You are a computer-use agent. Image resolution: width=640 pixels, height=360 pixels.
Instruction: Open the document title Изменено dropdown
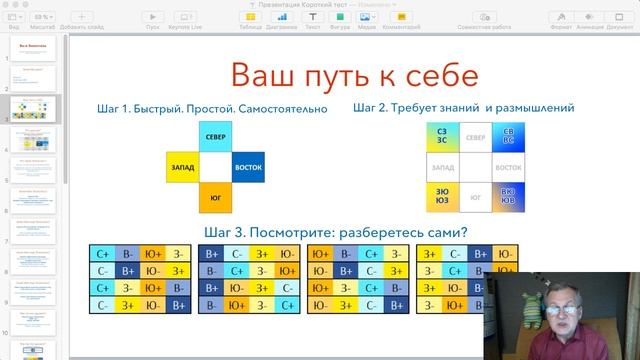(378, 5)
